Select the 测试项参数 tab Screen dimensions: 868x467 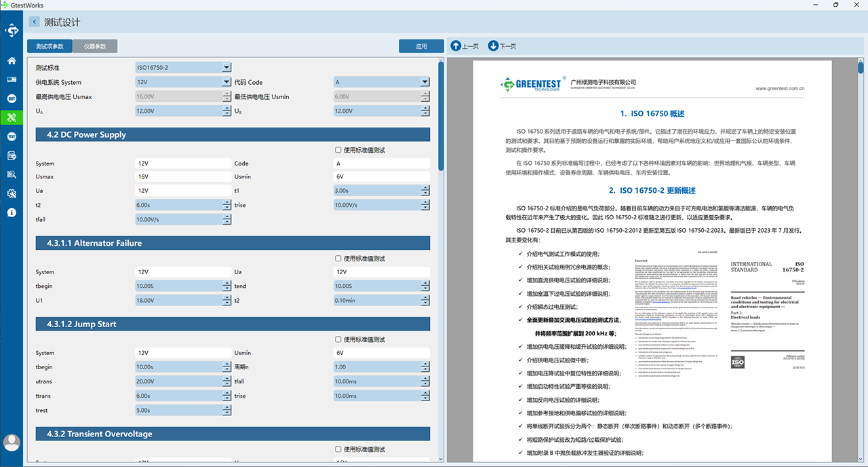[x=50, y=46]
